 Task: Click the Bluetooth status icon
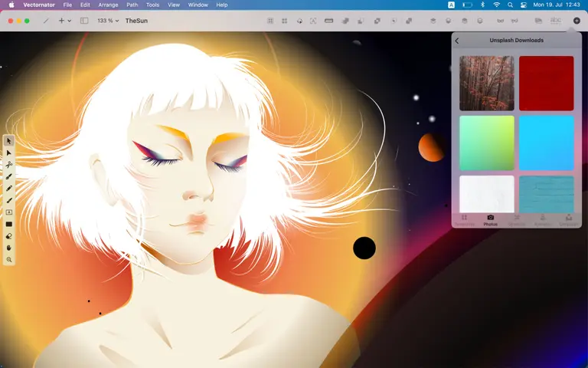tap(483, 5)
